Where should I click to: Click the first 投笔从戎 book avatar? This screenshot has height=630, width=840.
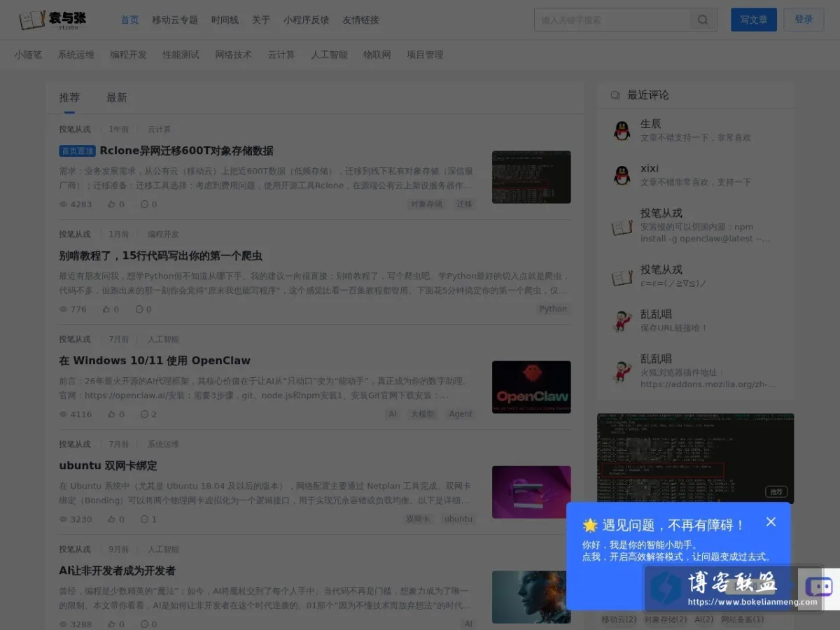point(622,227)
